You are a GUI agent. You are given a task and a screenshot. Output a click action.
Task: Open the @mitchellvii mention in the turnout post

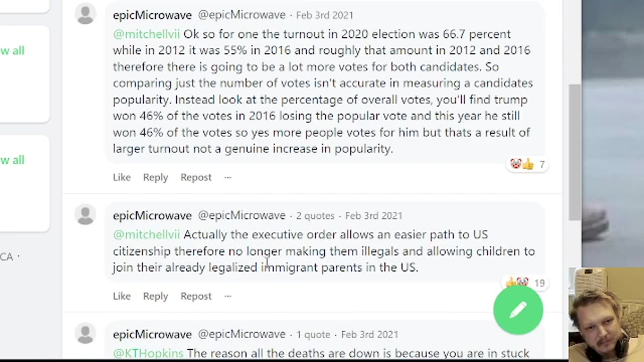146,34
